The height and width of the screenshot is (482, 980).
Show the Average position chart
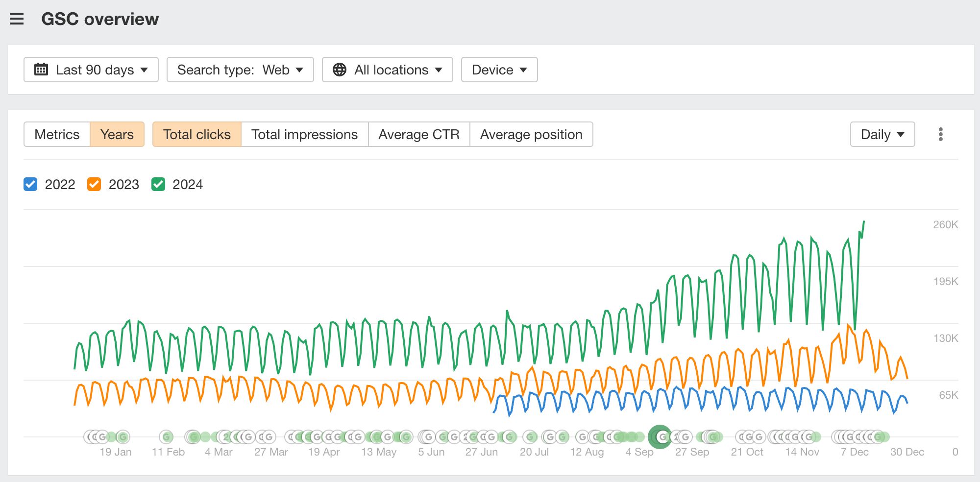pyautogui.click(x=531, y=134)
